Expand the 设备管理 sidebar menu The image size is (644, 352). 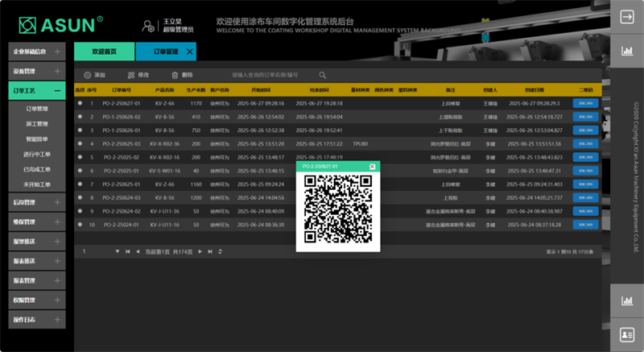(x=57, y=71)
